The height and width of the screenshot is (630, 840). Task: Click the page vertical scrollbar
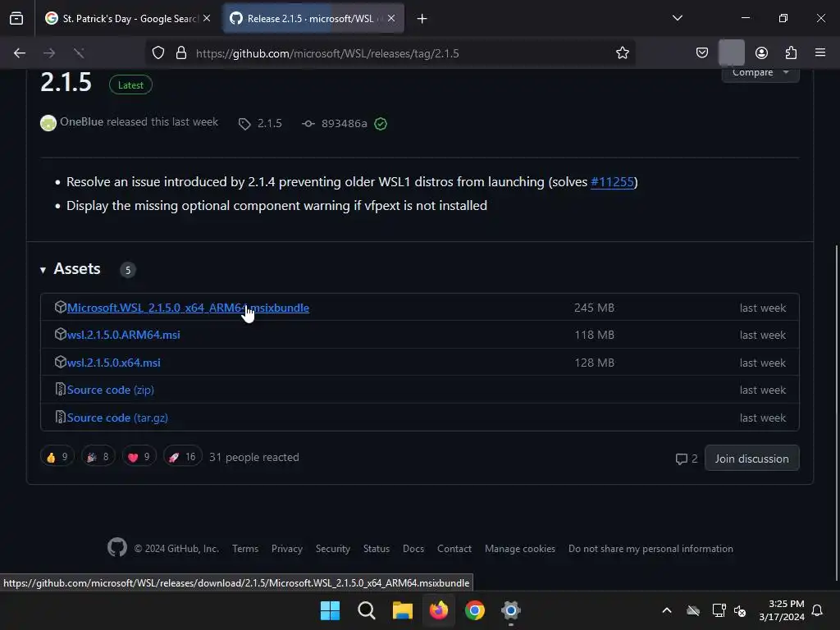(x=836, y=413)
